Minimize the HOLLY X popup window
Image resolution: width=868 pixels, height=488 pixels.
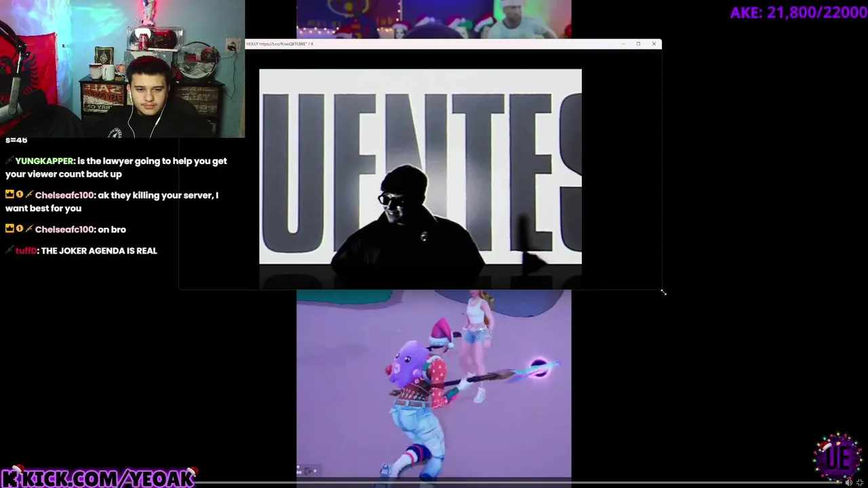pos(623,44)
